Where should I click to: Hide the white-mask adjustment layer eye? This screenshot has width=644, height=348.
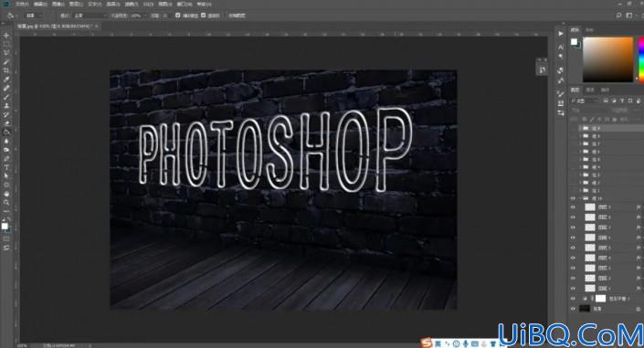coord(573,299)
